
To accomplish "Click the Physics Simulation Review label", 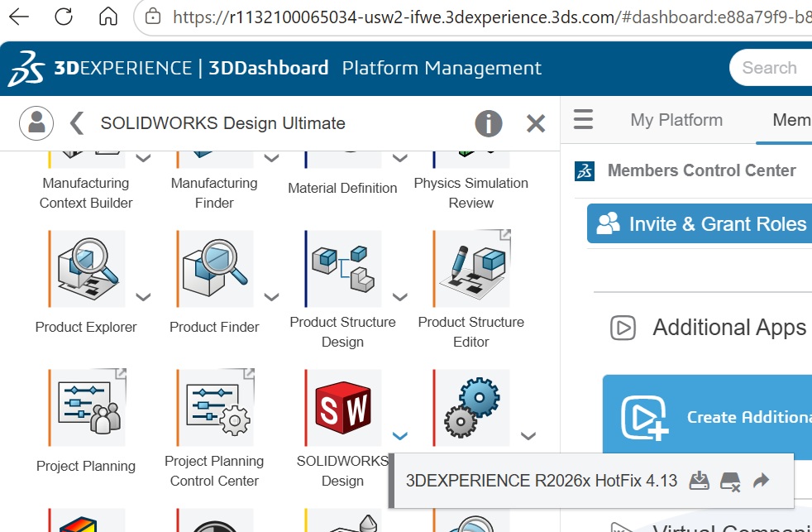I will 471,193.
